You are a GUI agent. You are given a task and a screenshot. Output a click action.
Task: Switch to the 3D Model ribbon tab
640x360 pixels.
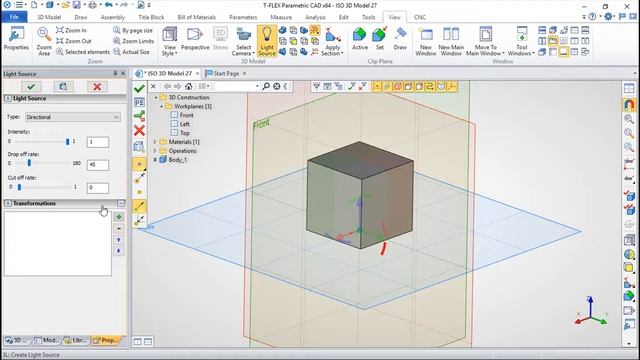click(x=49, y=17)
